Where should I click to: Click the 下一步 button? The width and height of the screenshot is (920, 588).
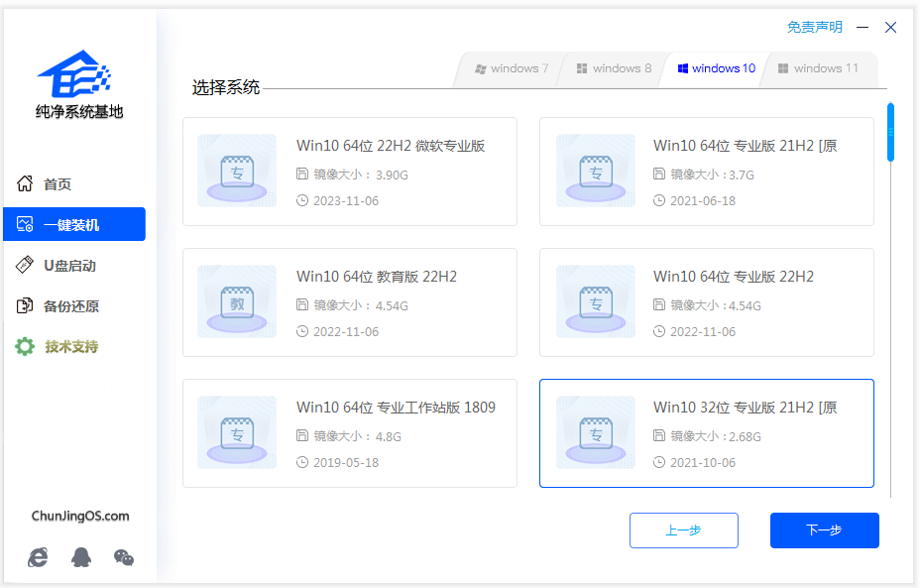825,530
